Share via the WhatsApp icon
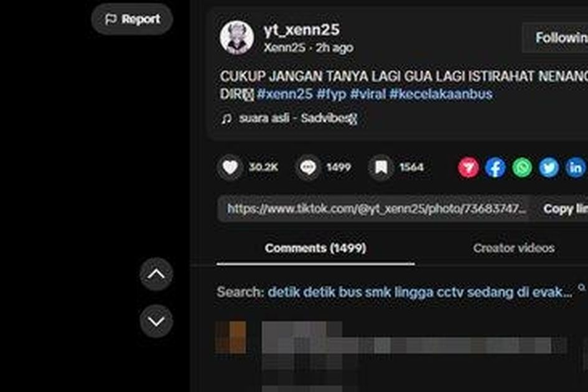 [x=522, y=167]
